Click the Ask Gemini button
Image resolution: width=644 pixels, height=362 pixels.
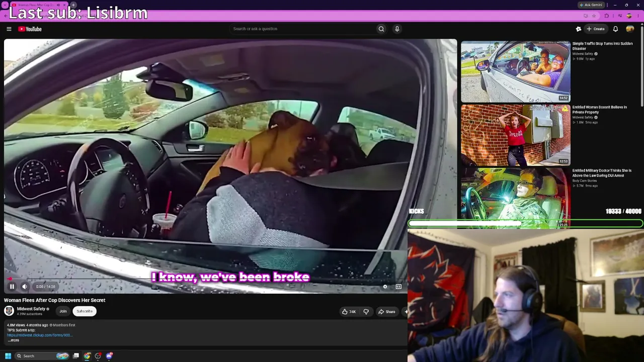(x=591, y=5)
